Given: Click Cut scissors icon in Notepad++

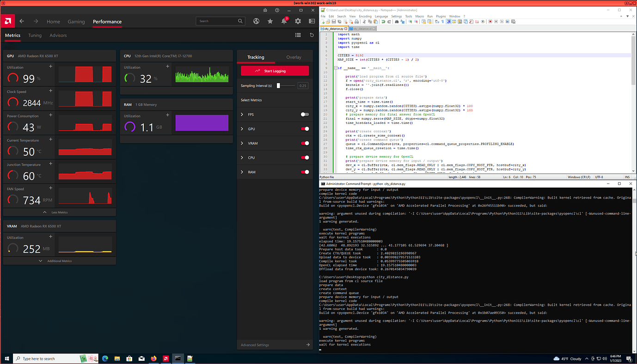Looking at the screenshot, I should [x=364, y=22].
